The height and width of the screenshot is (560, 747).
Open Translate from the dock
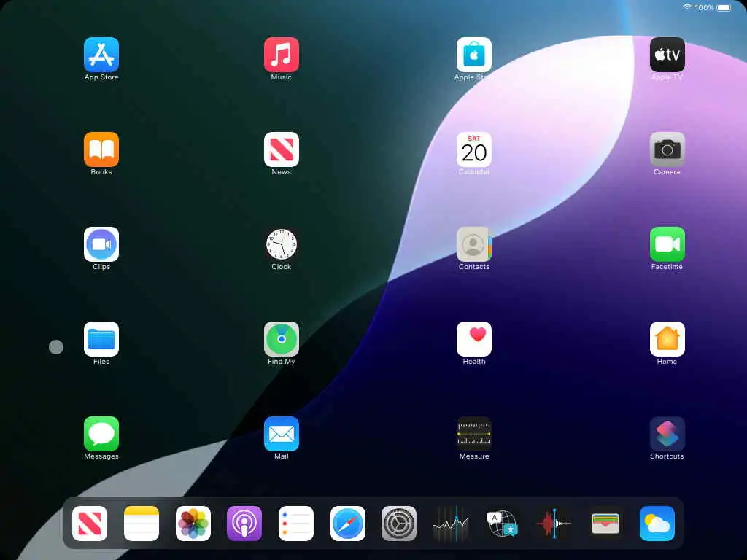[x=502, y=524]
